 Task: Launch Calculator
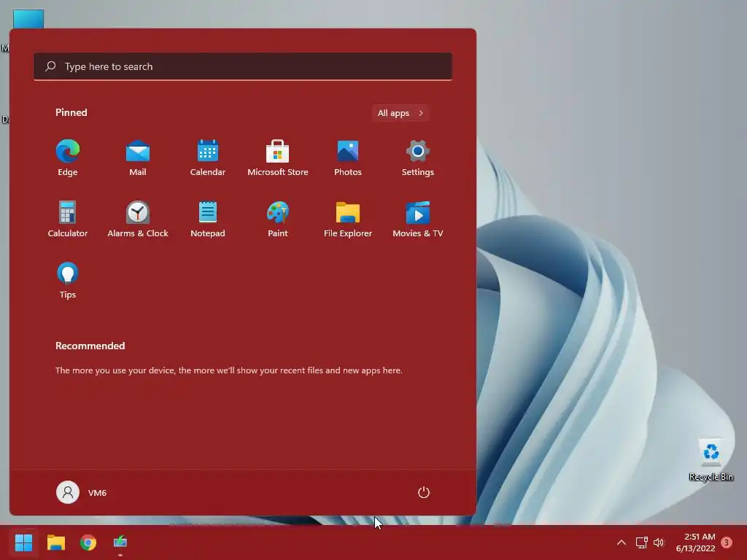pos(68,219)
